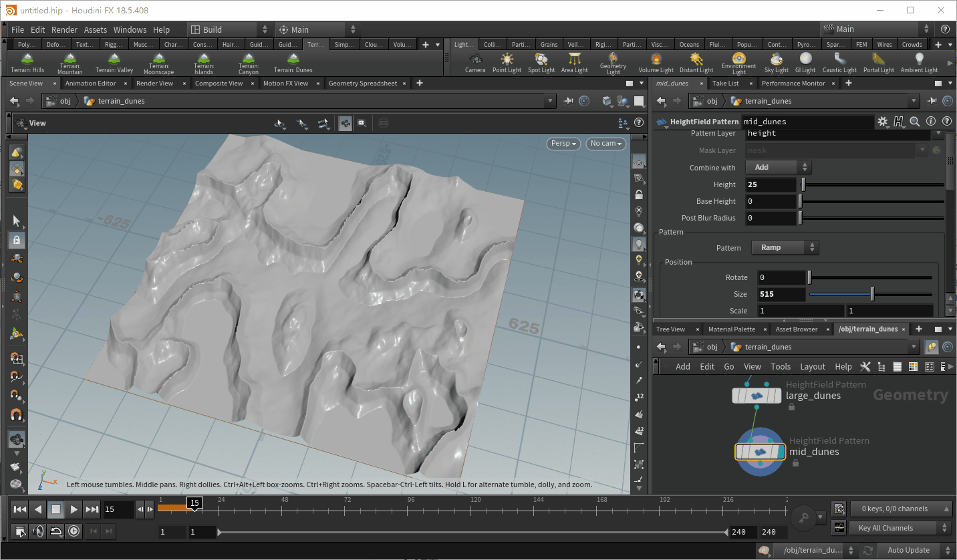
Task: Add an Area Light from the shelf
Action: (x=574, y=63)
